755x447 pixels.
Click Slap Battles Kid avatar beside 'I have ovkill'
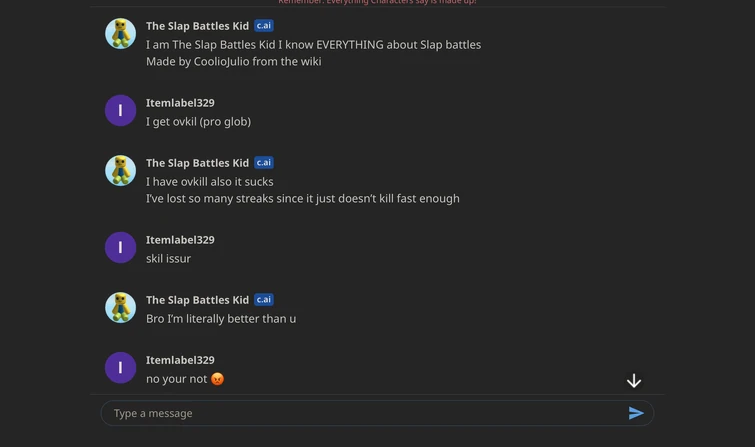click(121, 170)
